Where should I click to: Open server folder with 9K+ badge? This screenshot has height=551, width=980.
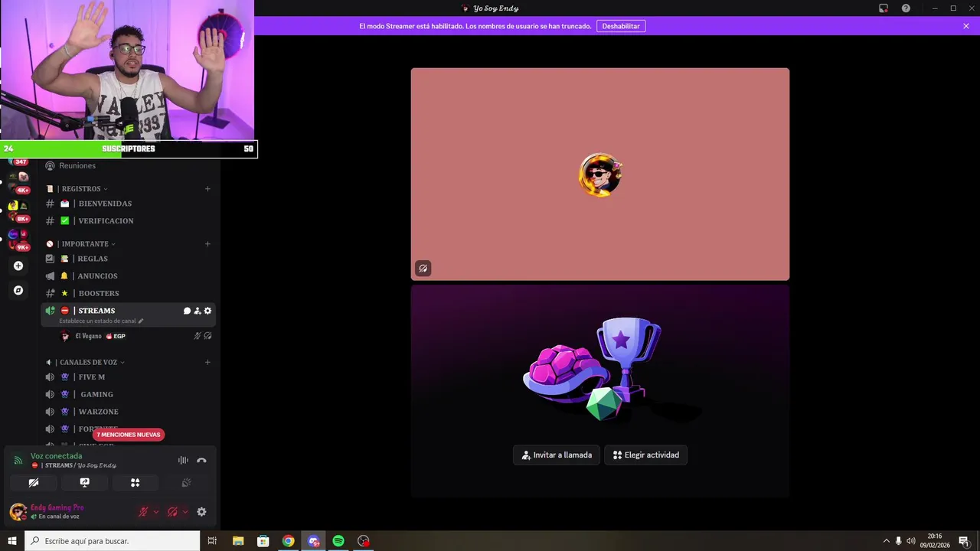tap(18, 240)
